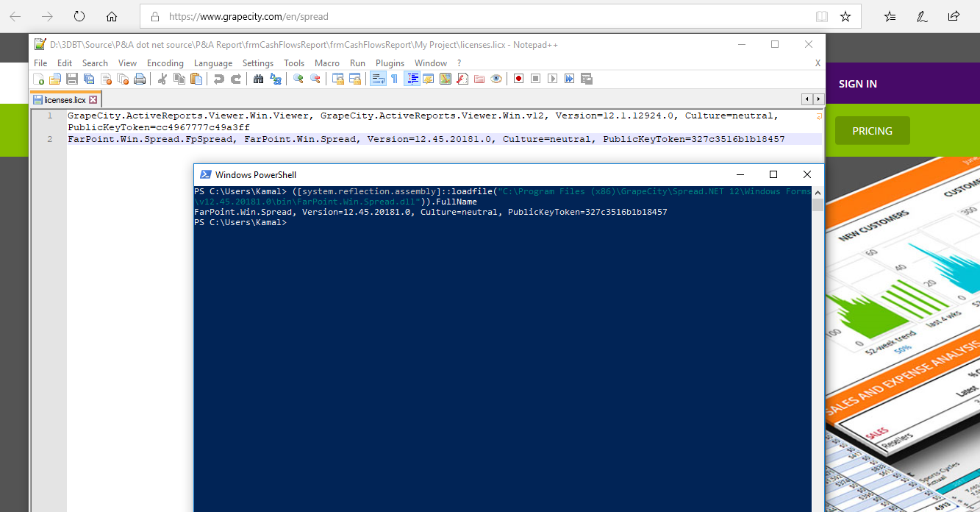Open the Tools menu in Notepad++
The width and height of the screenshot is (980, 512).
[x=294, y=63]
